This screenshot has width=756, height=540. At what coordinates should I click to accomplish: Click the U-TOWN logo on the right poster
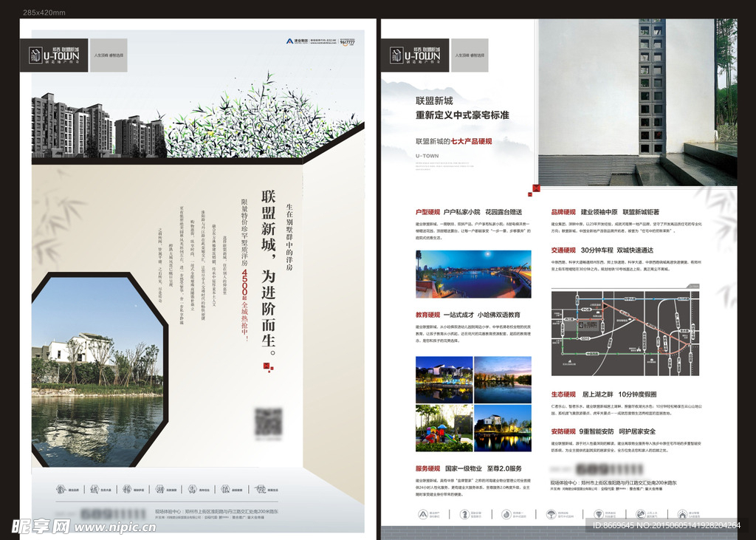415,55
